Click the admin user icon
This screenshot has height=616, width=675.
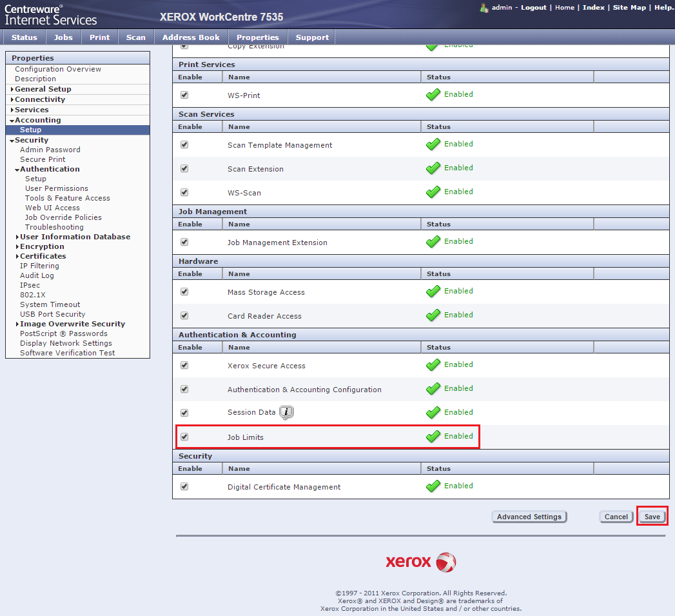(x=484, y=8)
